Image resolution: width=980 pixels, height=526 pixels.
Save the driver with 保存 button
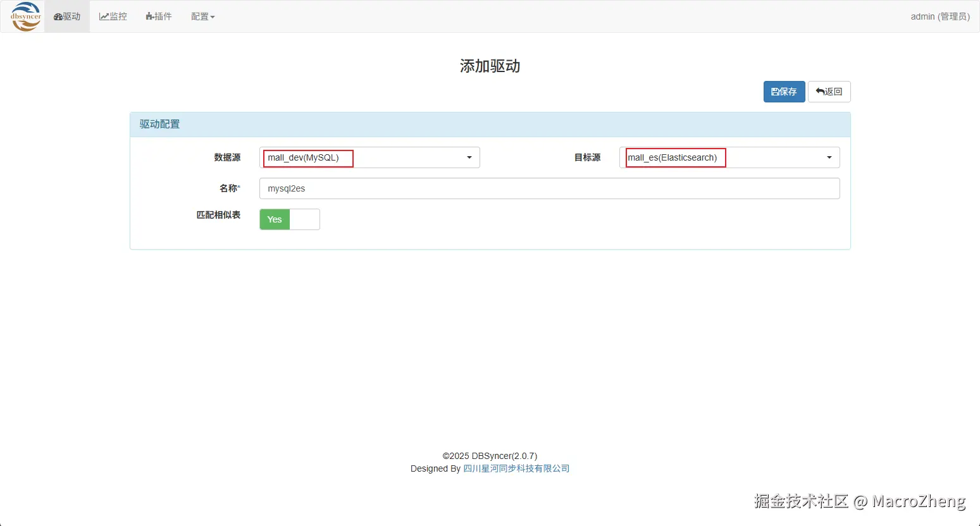[784, 92]
